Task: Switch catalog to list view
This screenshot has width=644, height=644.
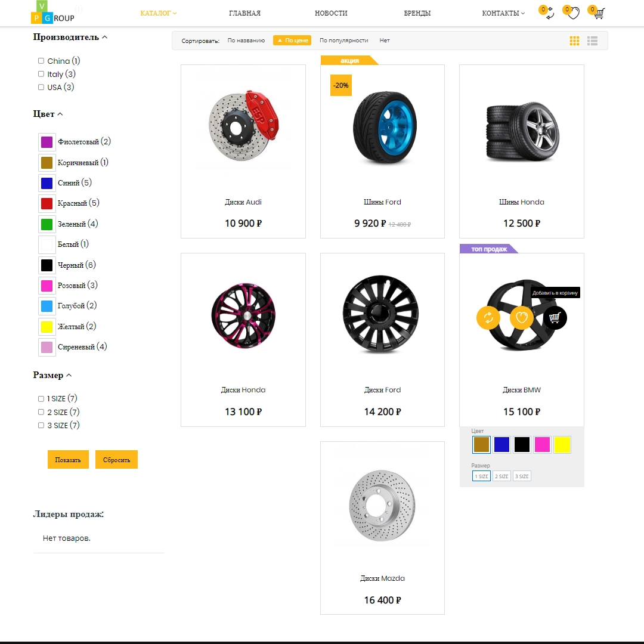Action: point(592,41)
